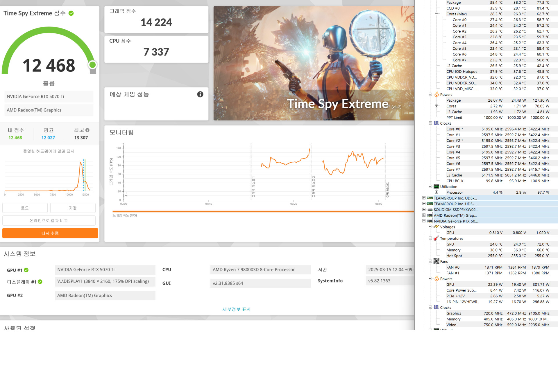Click the GPU Voltages lightning icon
Viewport: 558px width, 392px height.
436,227
